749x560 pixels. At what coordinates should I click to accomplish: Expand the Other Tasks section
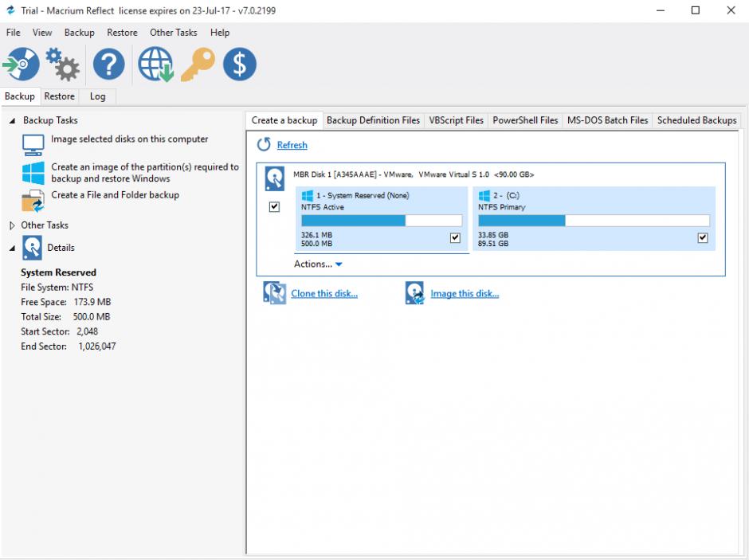pos(12,225)
